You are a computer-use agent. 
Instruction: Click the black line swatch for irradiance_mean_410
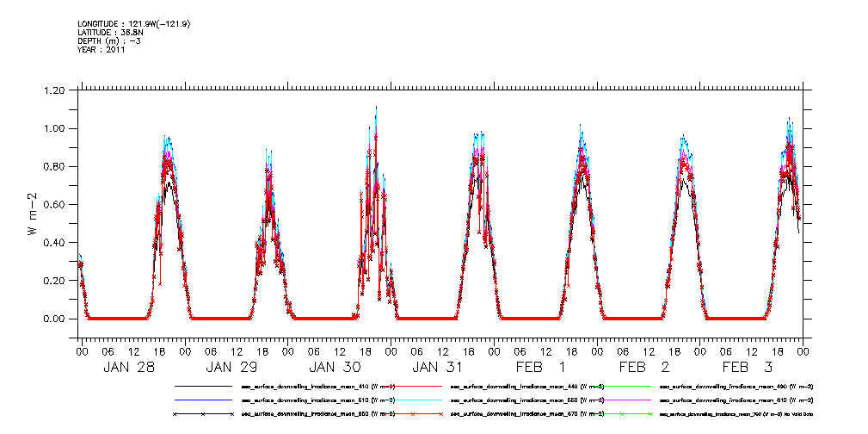[205, 387]
